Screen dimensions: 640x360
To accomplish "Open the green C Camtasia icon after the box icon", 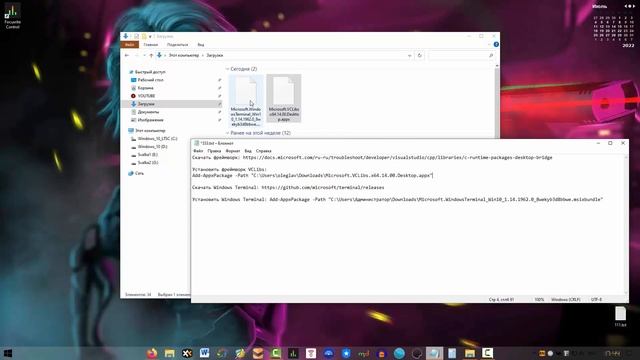I will 276,353.
